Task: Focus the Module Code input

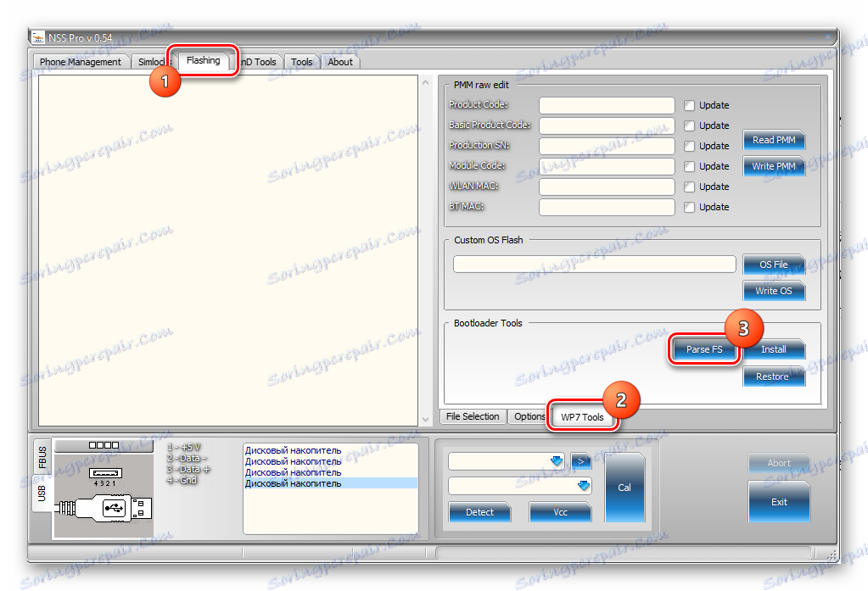Action: coord(607,166)
